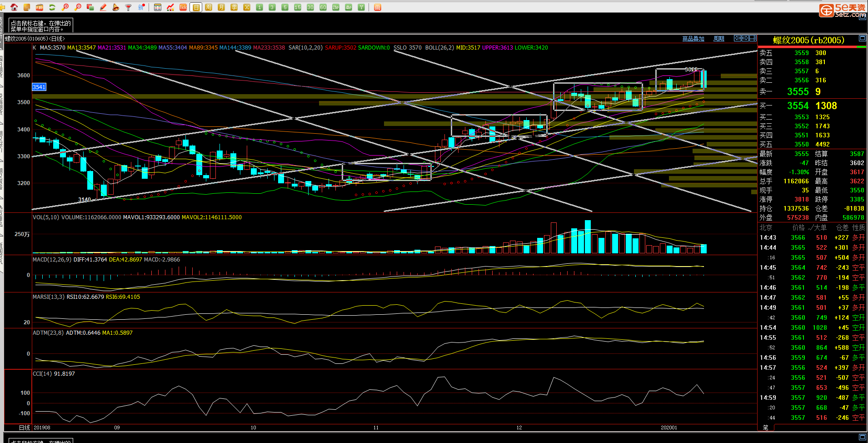The height and width of the screenshot is (443, 868).
Task: Switch to 15-minute period chart
Action: click(x=298, y=7)
